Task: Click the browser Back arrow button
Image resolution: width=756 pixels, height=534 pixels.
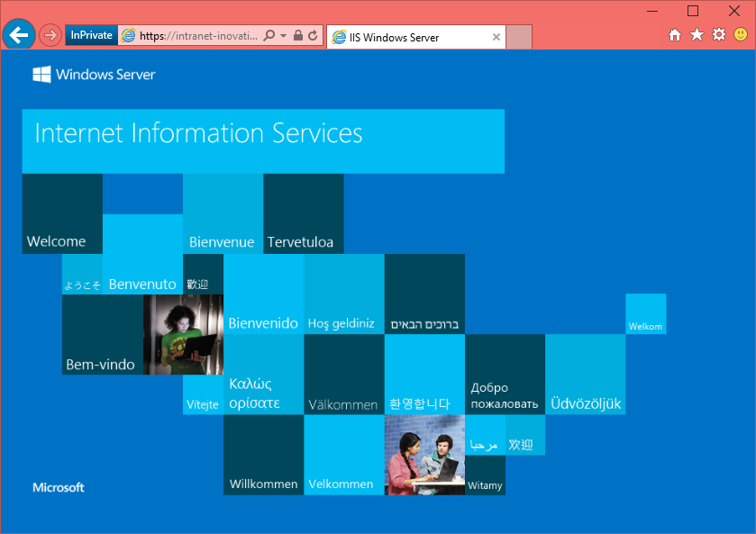Action: (19, 35)
